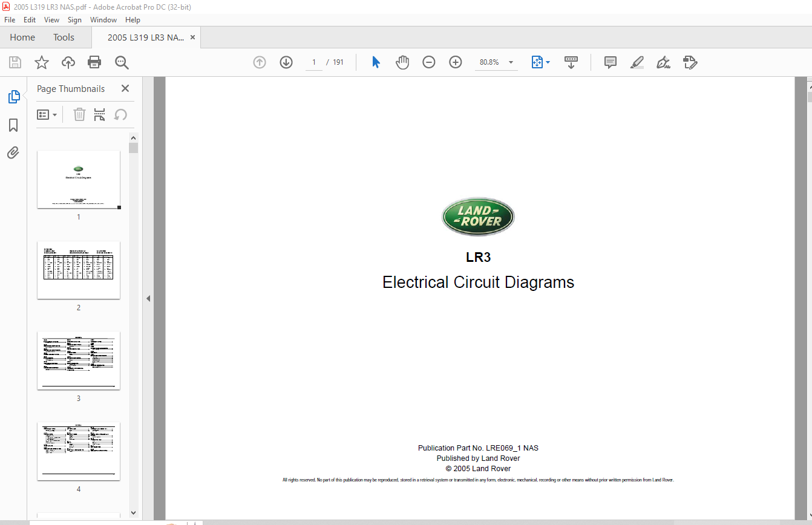
Task: Switch to the Tools tab
Action: (64, 37)
